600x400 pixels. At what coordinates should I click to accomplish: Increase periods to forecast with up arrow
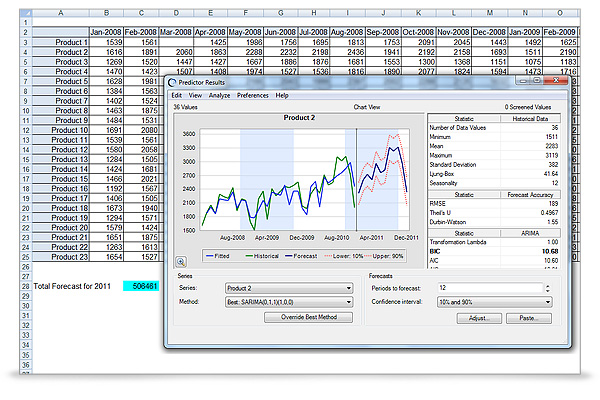[548, 284]
